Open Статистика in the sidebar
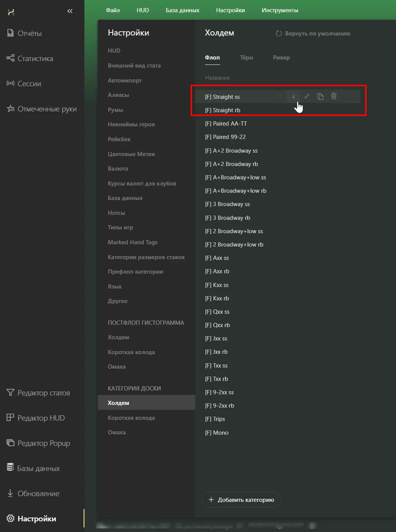 (35, 59)
